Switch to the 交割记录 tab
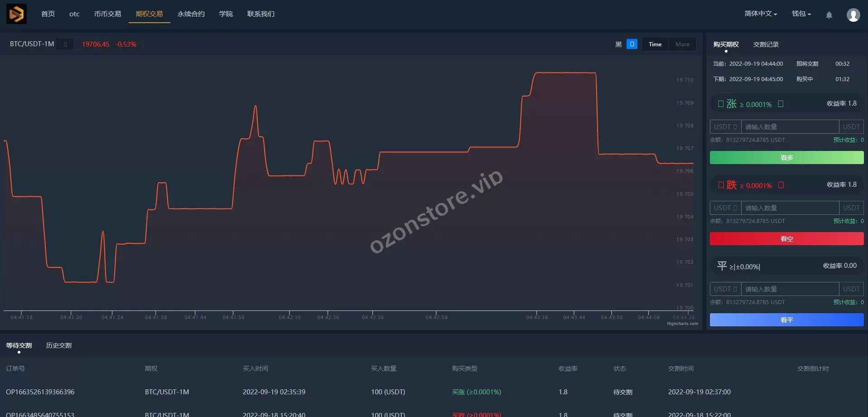Screen dimensions: 868x417 (x=766, y=44)
